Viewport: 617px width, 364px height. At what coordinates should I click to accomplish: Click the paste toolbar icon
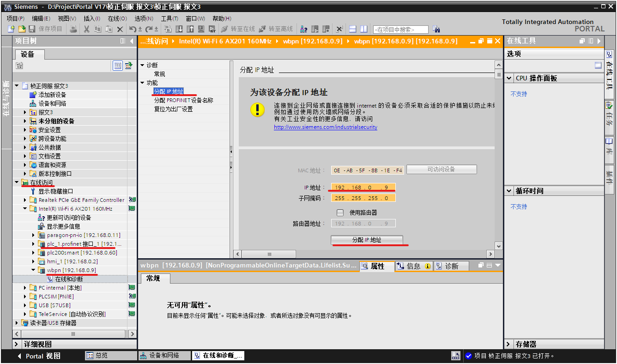[x=109, y=29]
